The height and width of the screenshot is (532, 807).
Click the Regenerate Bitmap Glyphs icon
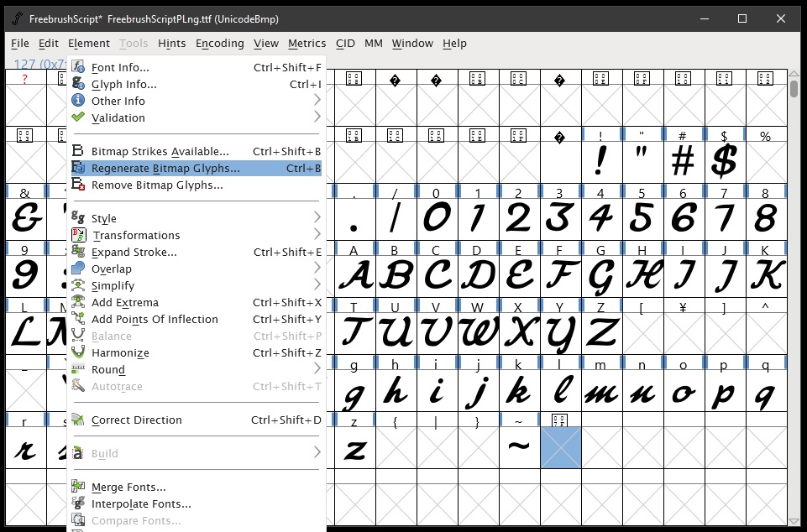coord(78,168)
